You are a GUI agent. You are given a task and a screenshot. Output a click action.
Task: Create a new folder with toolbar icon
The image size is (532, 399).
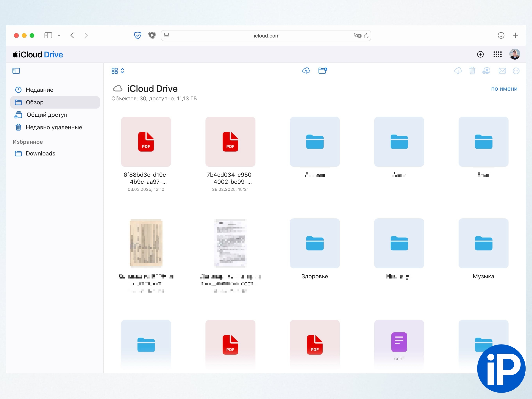click(x=322, y=71)
